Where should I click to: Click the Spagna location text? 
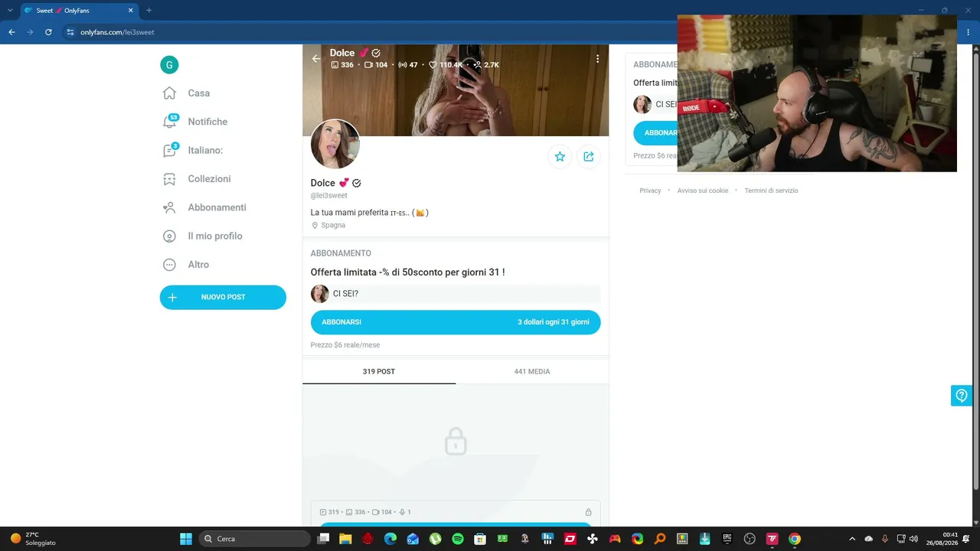(333, 226)
